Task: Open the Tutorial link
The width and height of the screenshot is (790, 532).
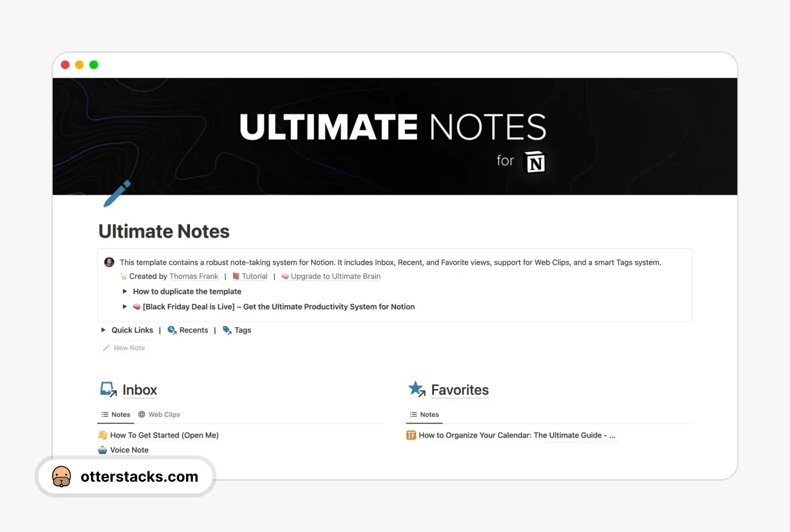Action: pos(255,276)
